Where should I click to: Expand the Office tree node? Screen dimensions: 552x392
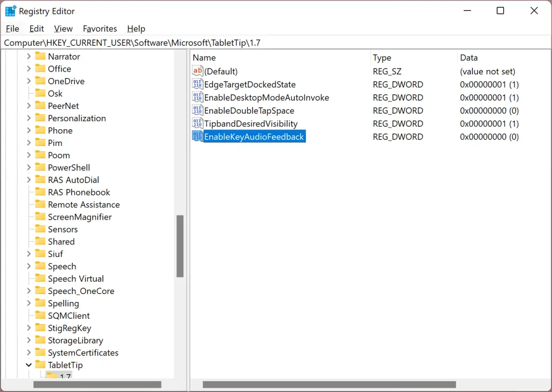pos(29,68)
